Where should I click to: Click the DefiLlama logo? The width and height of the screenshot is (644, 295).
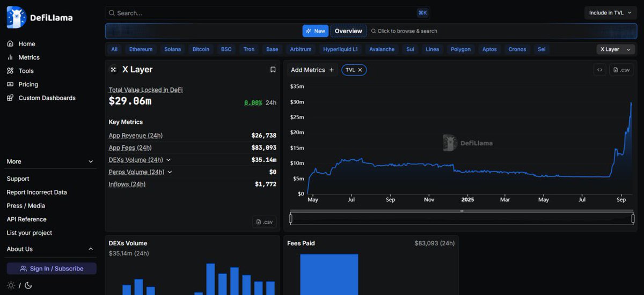(40, 17)
